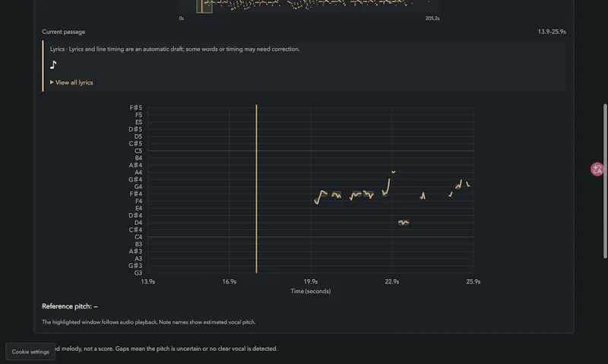This screenshot has height=364, width=608.
Task: Click the orange playhead line in pitch chart
Action: tap(256, 188)
